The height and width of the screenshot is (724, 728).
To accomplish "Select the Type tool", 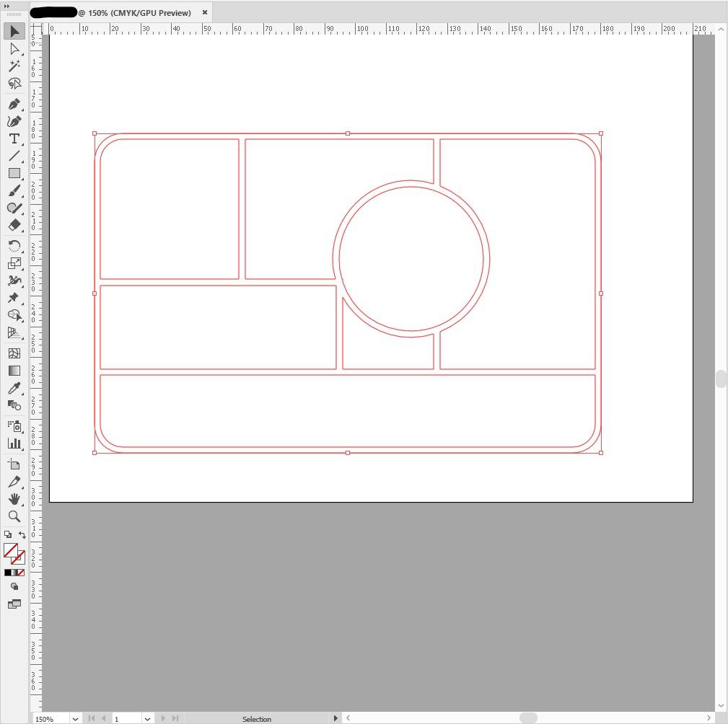I will coord(14,138).
